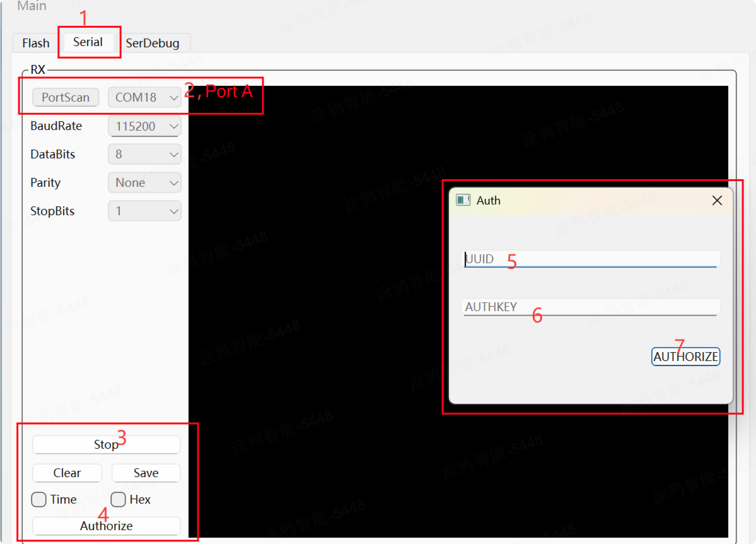
Task: Open Auth dialog via Authorize button
Action: [106, 526]
